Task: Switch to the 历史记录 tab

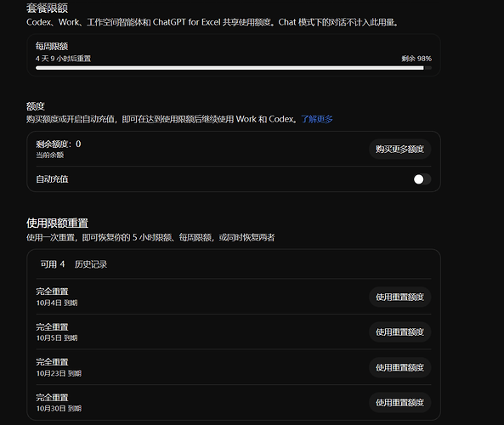Action: (91, 264)
